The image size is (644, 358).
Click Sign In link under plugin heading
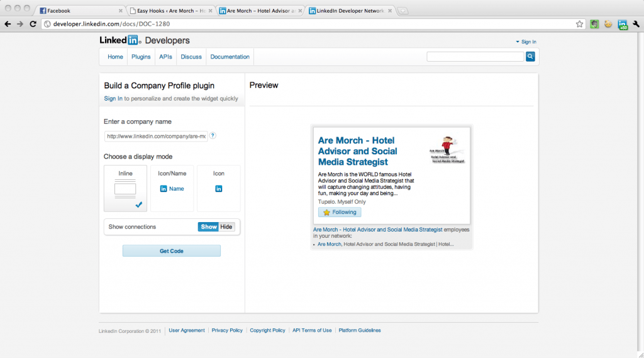pos(113,99)
